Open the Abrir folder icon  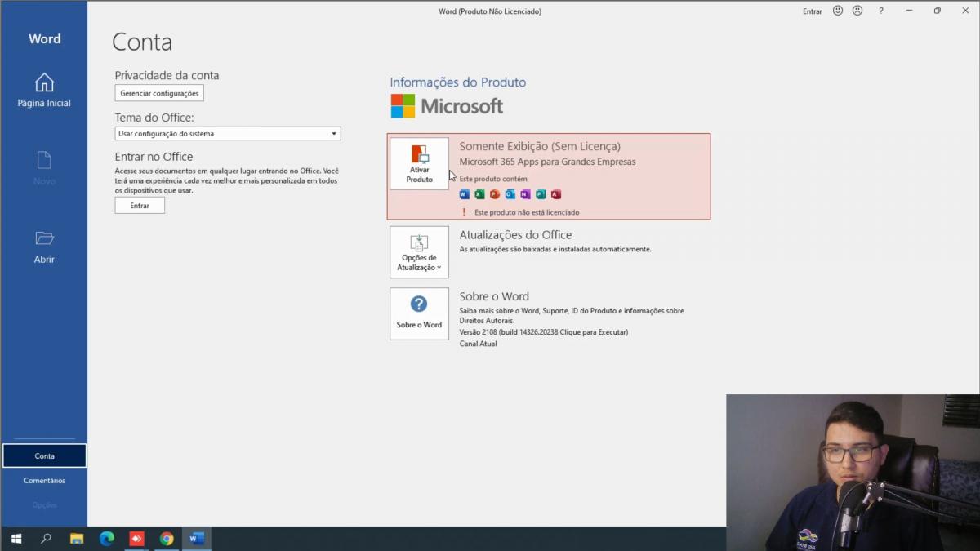pos(44,238)
